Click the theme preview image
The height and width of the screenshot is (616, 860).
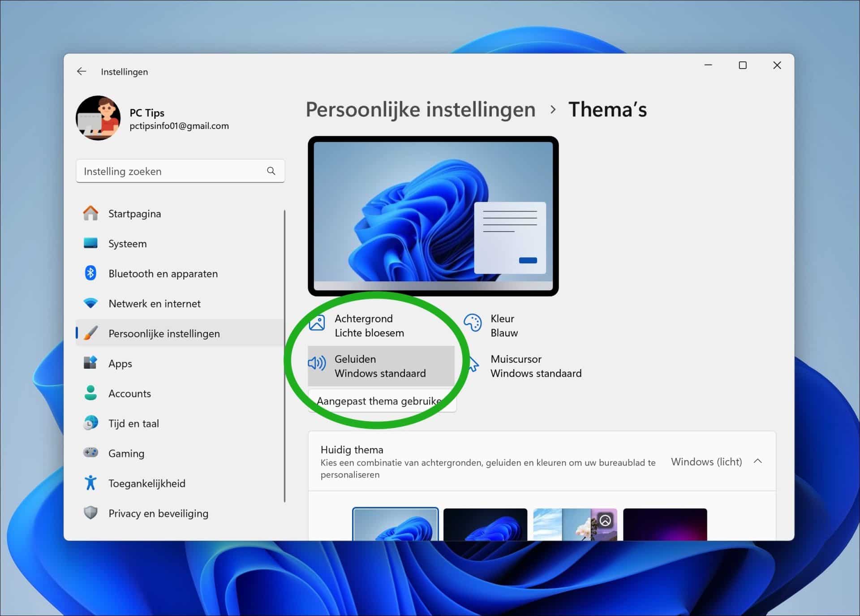[x=433, y=216]
